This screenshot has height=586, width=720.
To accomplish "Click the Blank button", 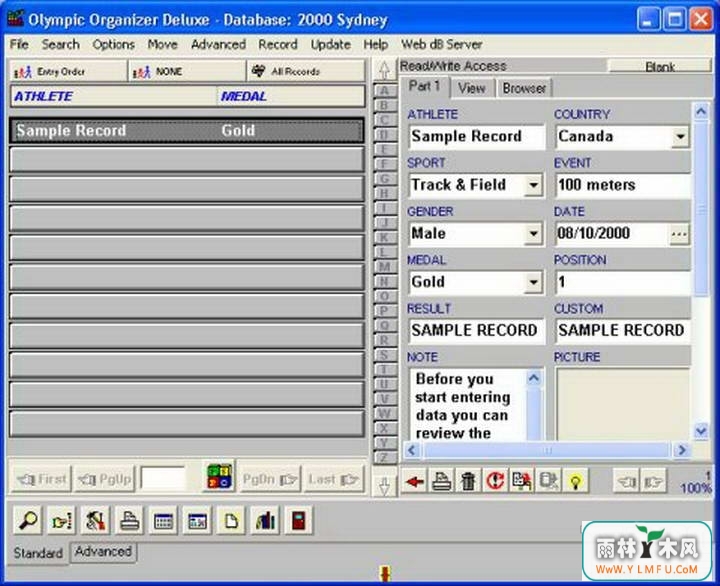I will tap(660, 67).
